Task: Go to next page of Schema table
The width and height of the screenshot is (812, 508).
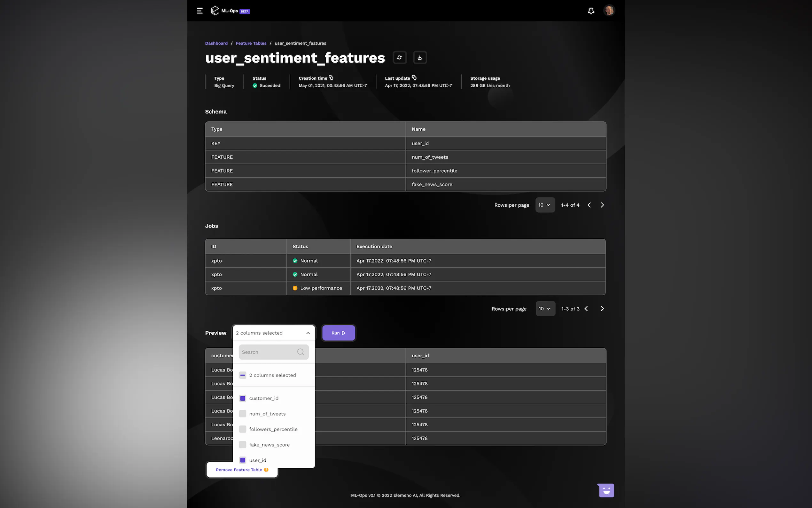Action: pos(602,205)
